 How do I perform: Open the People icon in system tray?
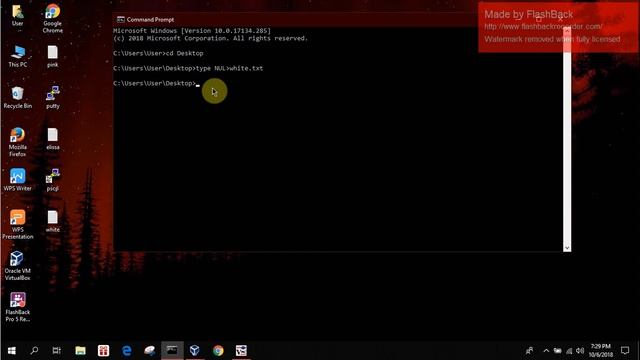point(529,351)
